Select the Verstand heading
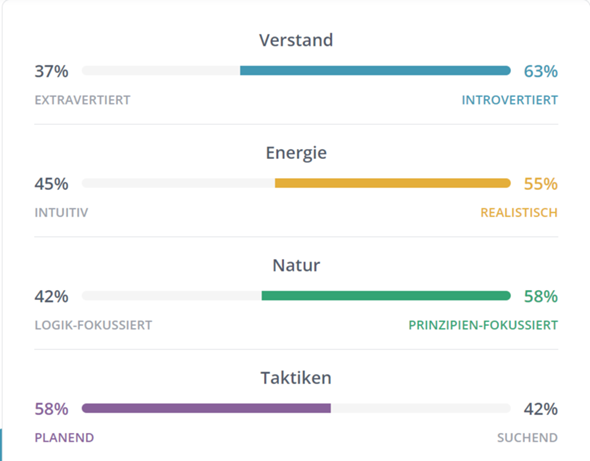Image resolution: width=590 pixels, height=461 pixels. [x=296, y=40]
